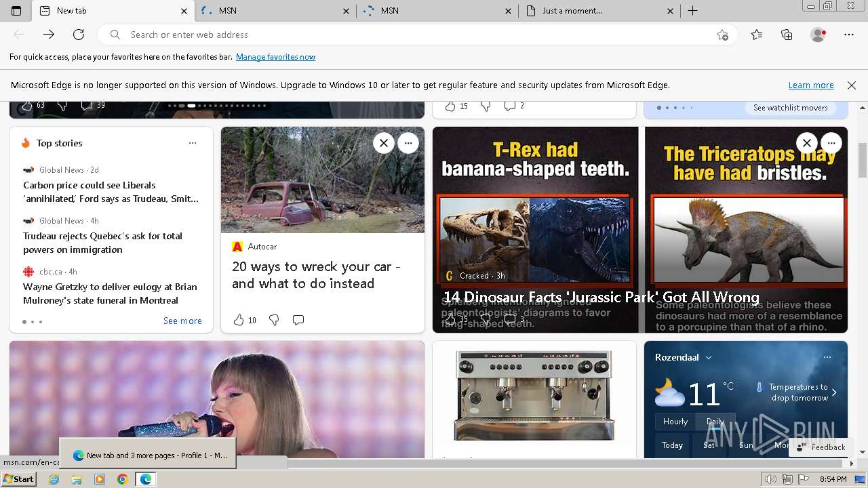
Task: Switch to the second MSN tab
Action: click(437, 11)
